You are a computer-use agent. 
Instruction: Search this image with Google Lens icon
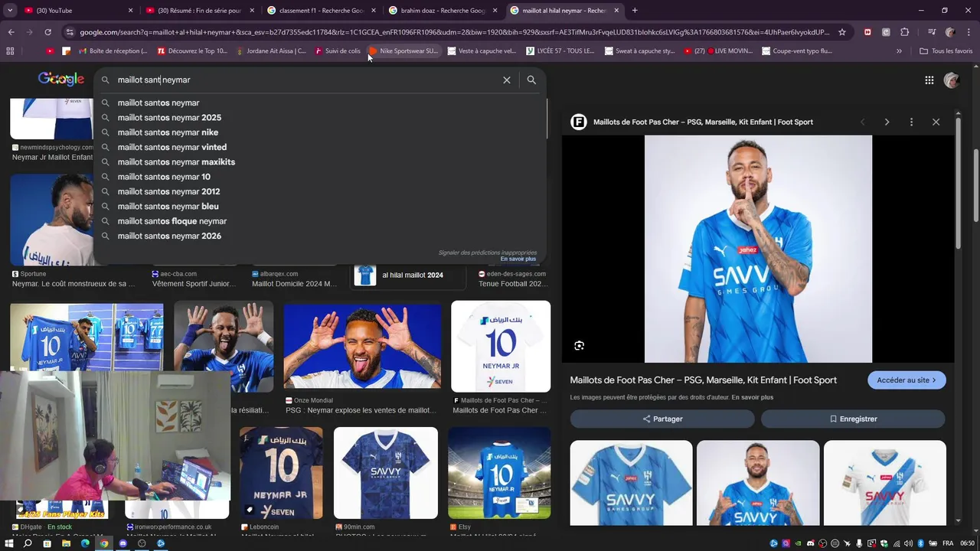[580, 346]
